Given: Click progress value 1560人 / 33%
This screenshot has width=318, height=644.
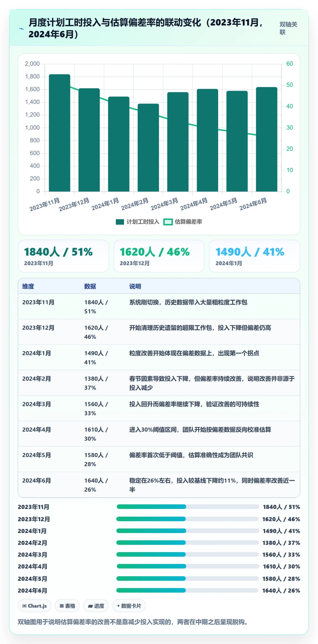Looking at the screenshot, I should pyautogui.click(x=281, y=555).
